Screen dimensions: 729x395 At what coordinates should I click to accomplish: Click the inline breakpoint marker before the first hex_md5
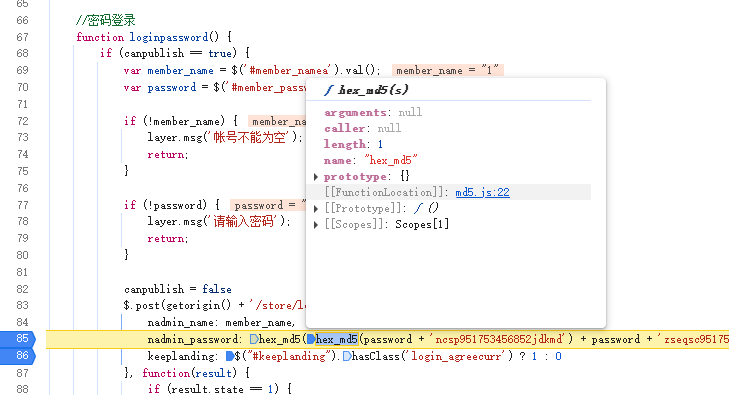click(x=254, y=340)
